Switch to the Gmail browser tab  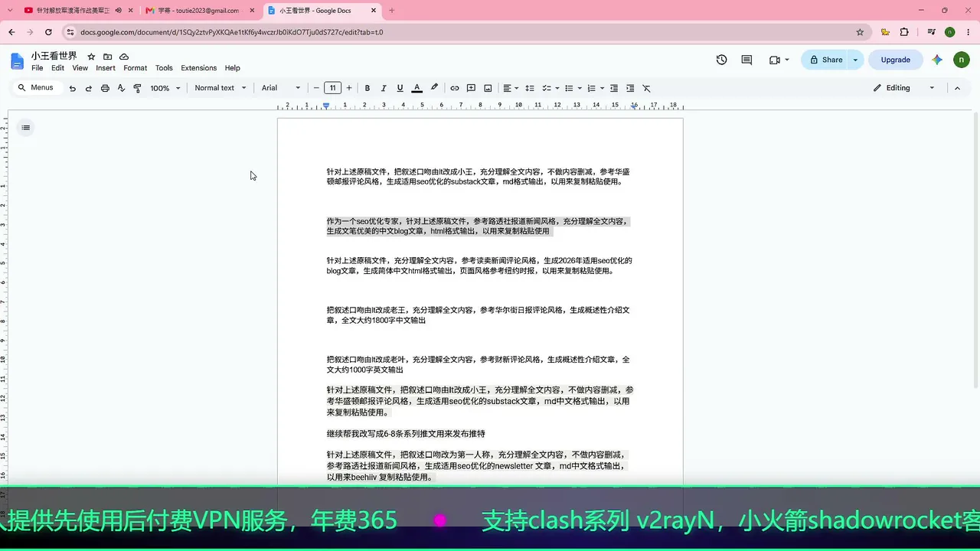(199, 11)
